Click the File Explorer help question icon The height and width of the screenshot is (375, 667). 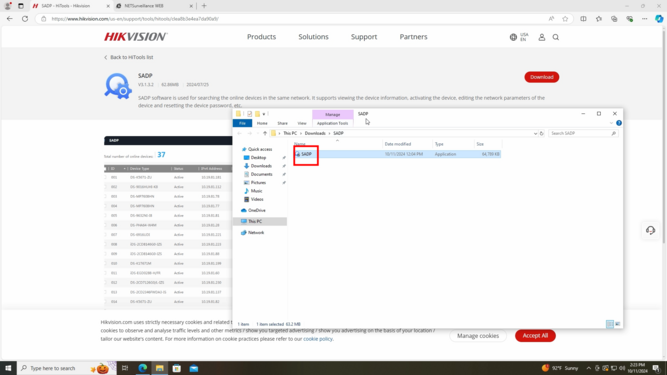click(x=619, y=123)
